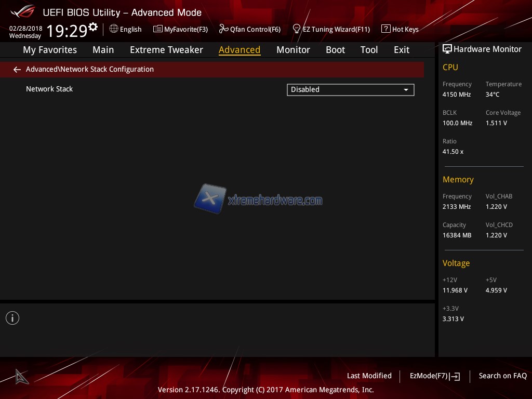The height and width of the screenshot is (399, 532).
Task: Switch to EzMode(F7)
Action: tap(434, 376)
